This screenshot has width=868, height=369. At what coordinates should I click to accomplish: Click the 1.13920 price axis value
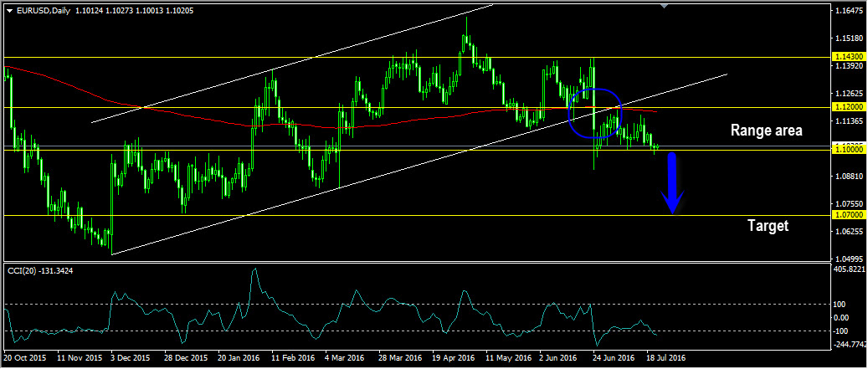[850, 66]
